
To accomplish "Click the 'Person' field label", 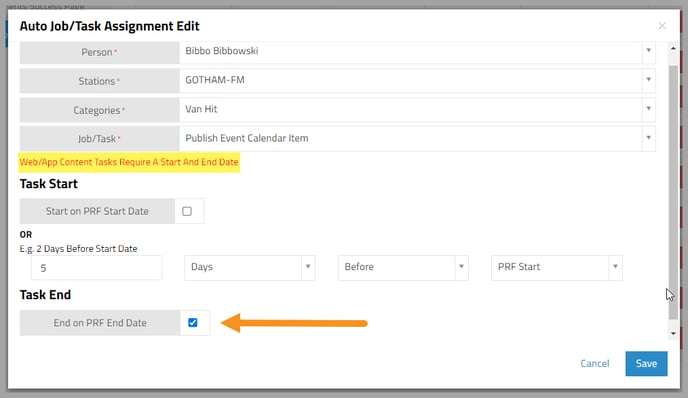I will (99, 52).
